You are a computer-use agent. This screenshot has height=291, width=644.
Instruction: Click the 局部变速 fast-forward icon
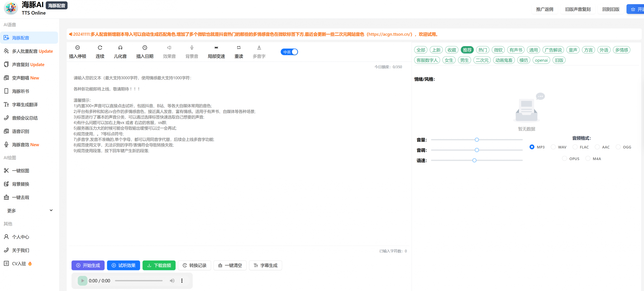216,48
